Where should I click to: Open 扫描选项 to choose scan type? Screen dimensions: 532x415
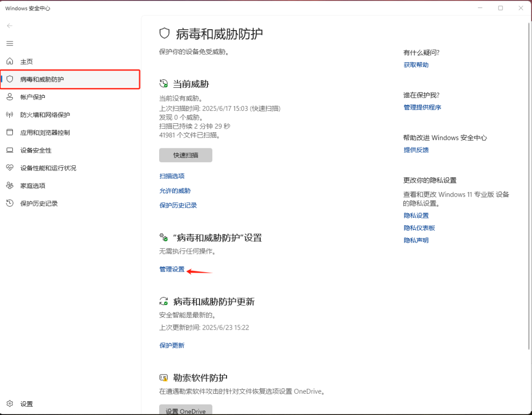click(171, 175)
